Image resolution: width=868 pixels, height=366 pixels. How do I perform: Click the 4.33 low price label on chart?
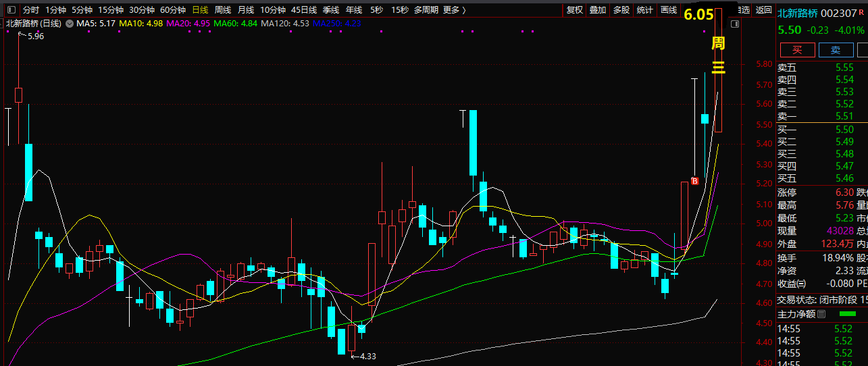[367, 356]
